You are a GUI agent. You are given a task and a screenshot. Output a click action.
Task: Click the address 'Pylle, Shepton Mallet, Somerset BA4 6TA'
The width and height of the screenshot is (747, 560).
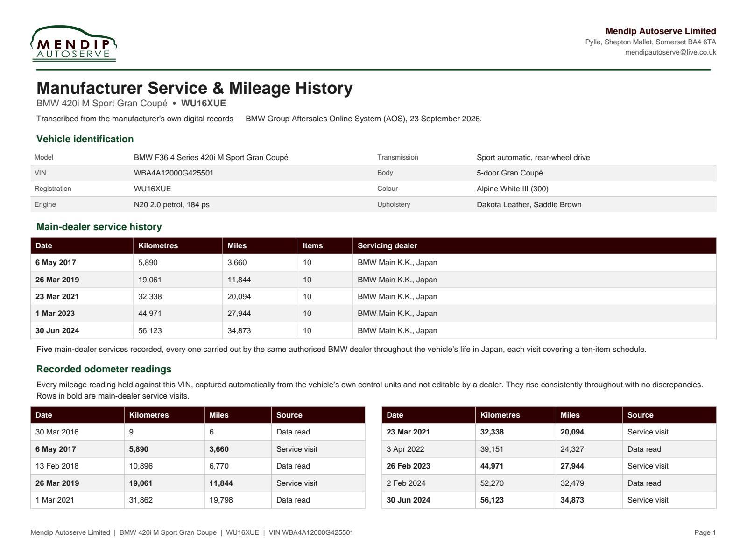coord(651,42)
